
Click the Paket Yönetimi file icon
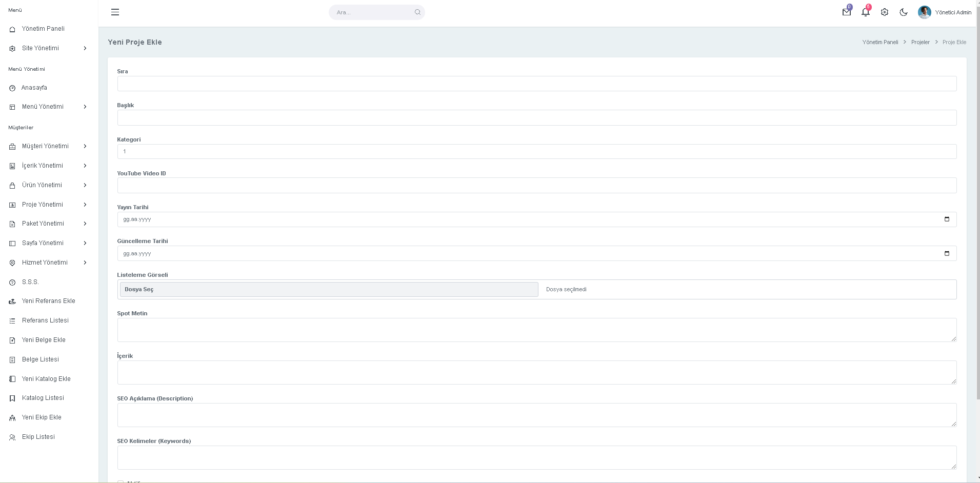[12, 224]
